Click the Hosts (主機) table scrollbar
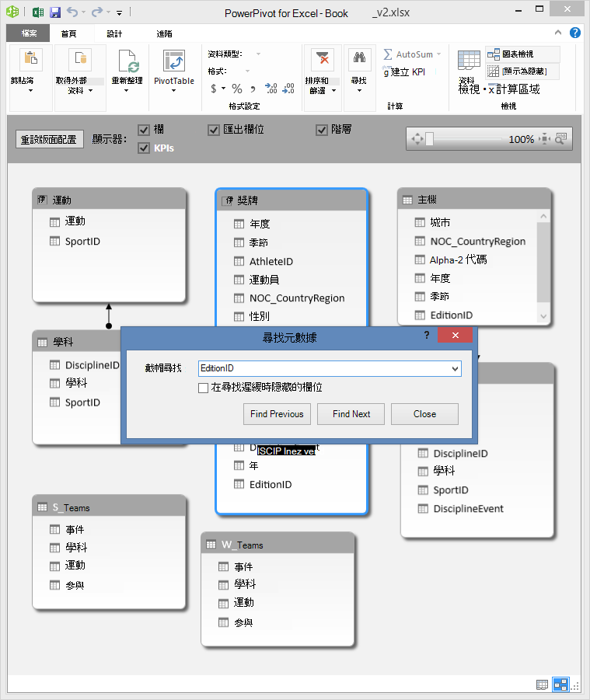This screenshot has width=590, height=700. pyautogui.click(x=543, y=262)
